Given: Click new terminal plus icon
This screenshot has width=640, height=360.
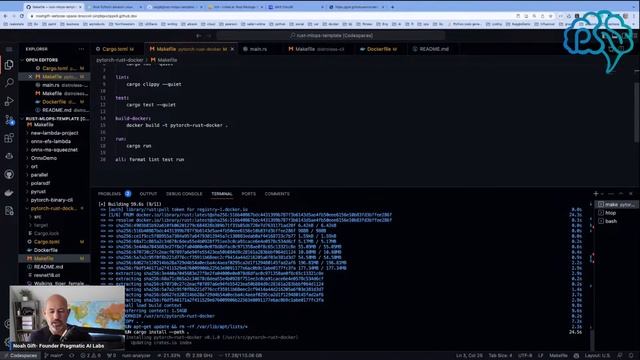Looking at the screenshot, I should tap(596, 193).
